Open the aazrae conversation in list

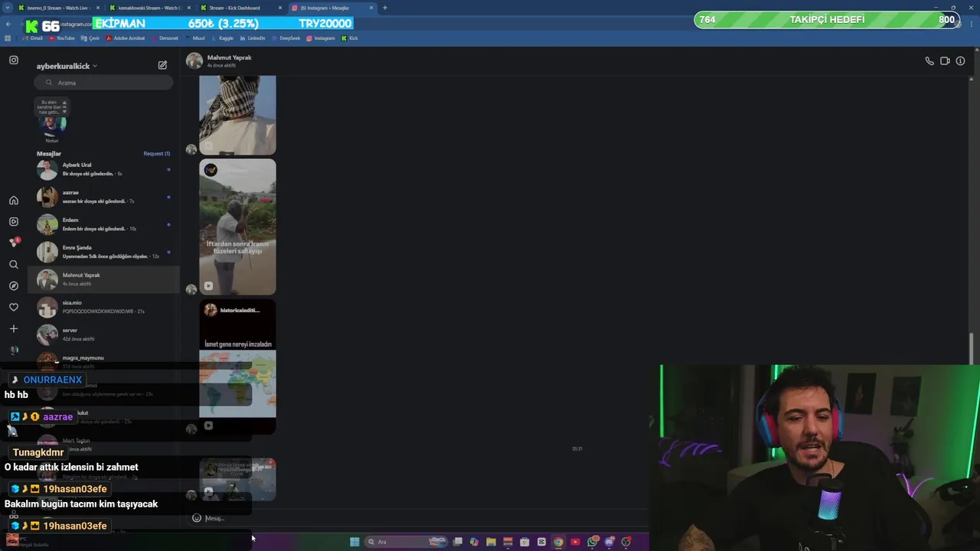[104, 197]
